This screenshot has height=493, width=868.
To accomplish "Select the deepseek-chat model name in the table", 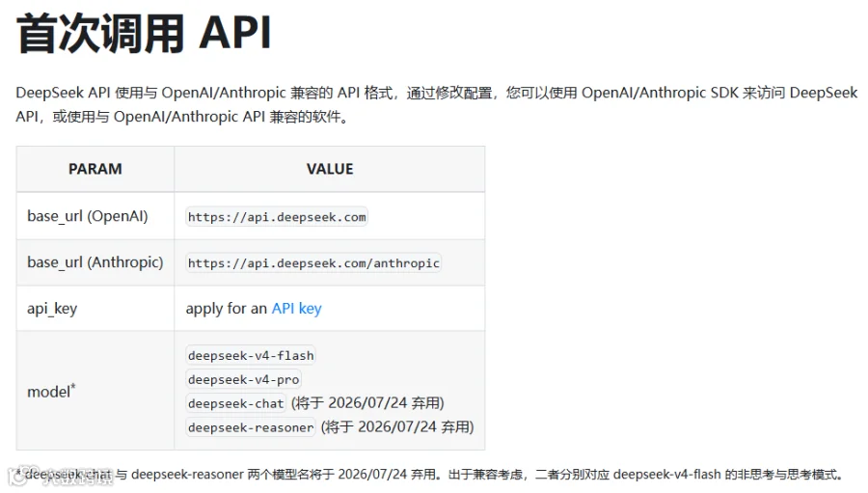I will (236, 403).
